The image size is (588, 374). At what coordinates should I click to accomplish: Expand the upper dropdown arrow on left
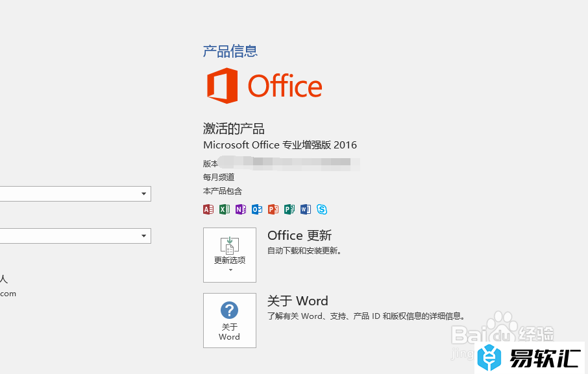point(143,194)
